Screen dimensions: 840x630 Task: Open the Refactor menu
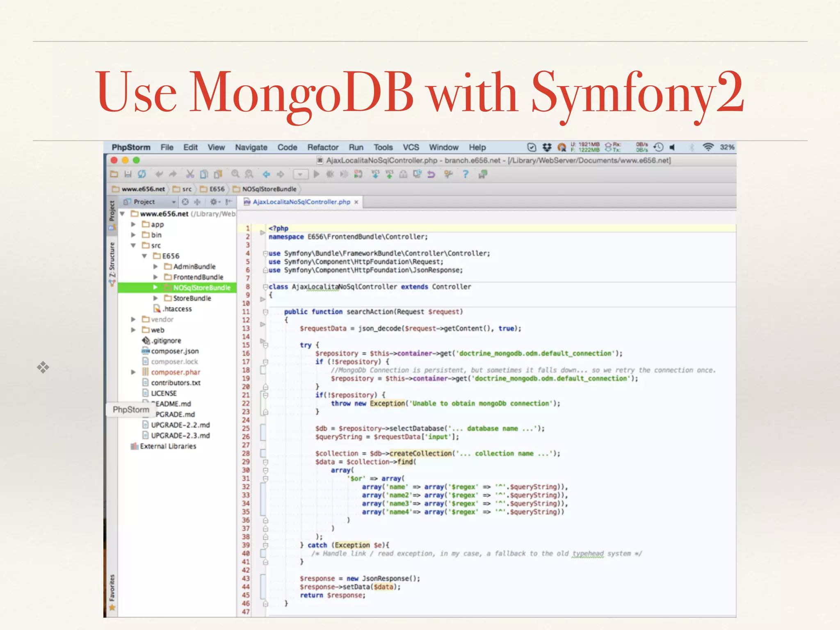click(x=323, y=147)
